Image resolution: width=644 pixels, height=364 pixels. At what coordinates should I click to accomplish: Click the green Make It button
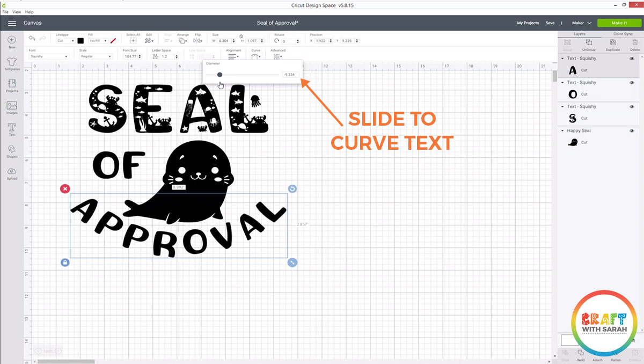click(619, 23)
